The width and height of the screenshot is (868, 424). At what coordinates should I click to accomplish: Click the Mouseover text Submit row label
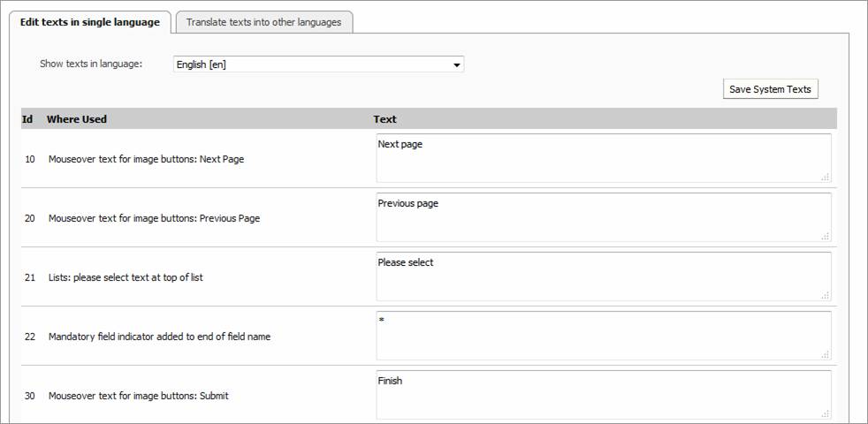(138, 396)
